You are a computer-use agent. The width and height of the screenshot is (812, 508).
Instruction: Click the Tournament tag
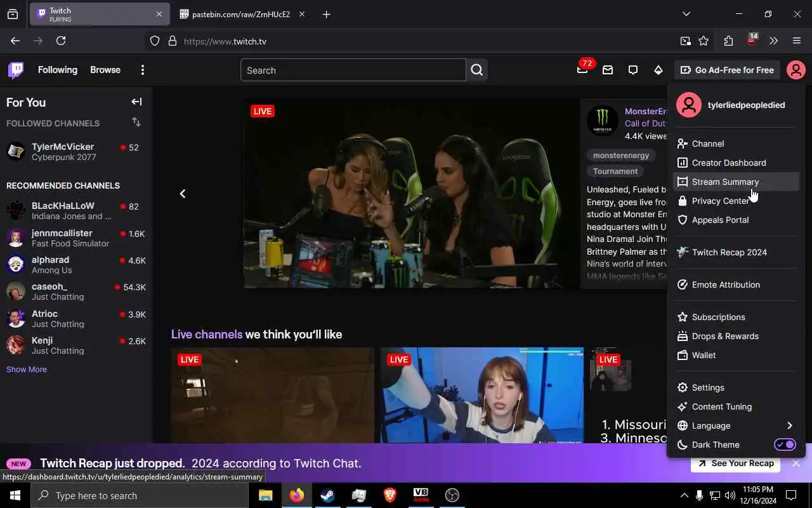[x=615, y=171]
